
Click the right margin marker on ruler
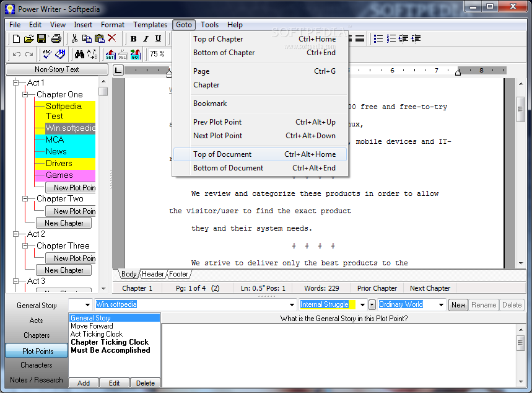pyautogui.click(x=458, y=72)
